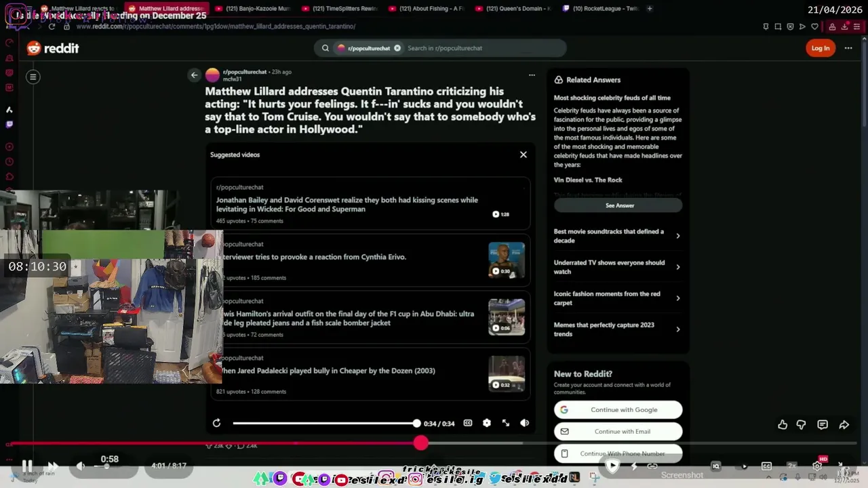Seek on the red video progress bar
868x488 pixels.
434,443
